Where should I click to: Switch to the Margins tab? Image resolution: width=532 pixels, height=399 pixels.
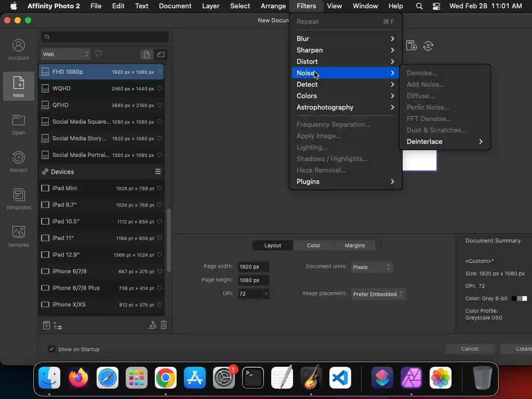354,245
